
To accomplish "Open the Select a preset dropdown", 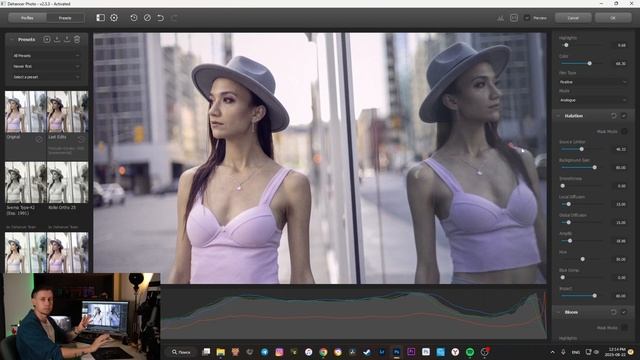I will tap(46, 77).
